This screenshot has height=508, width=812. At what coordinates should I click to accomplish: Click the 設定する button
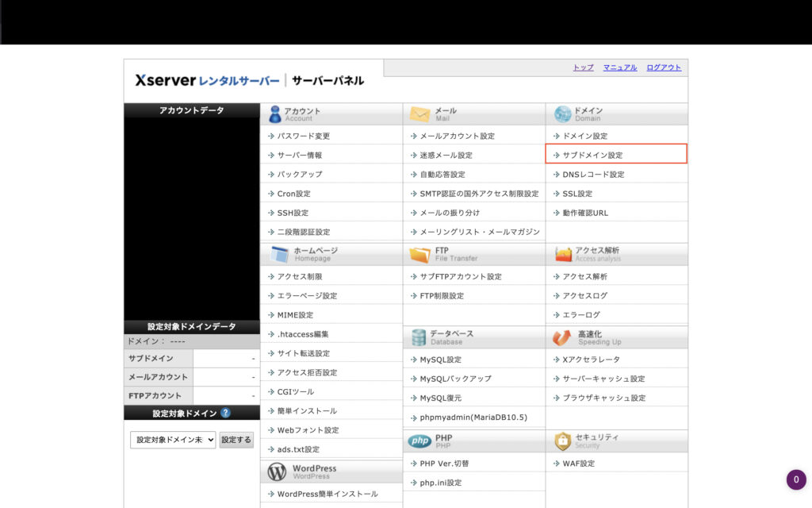(x=236, y=440)
